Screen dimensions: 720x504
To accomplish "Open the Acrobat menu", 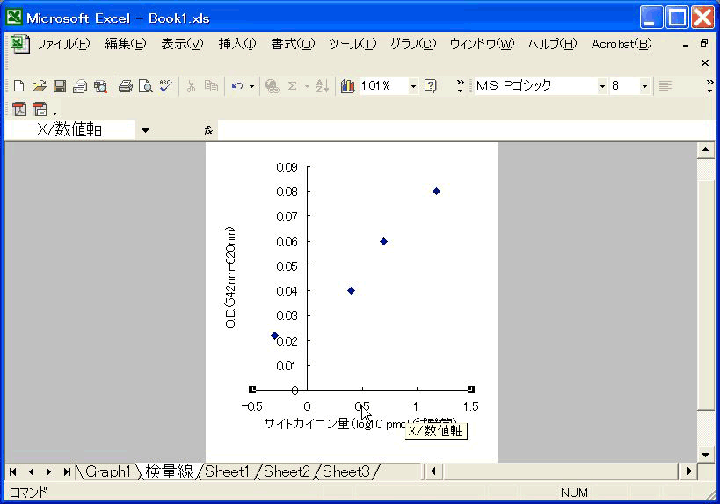I will (620, 44).
